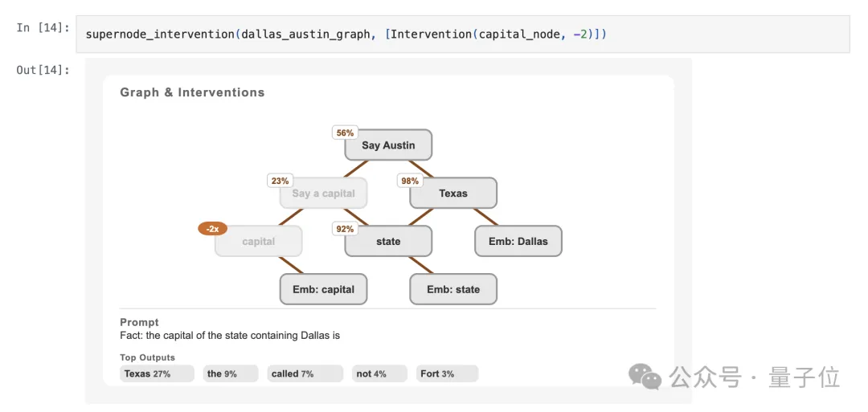Click the state node
Screen dimensions: 868x412
coord(388,242)
